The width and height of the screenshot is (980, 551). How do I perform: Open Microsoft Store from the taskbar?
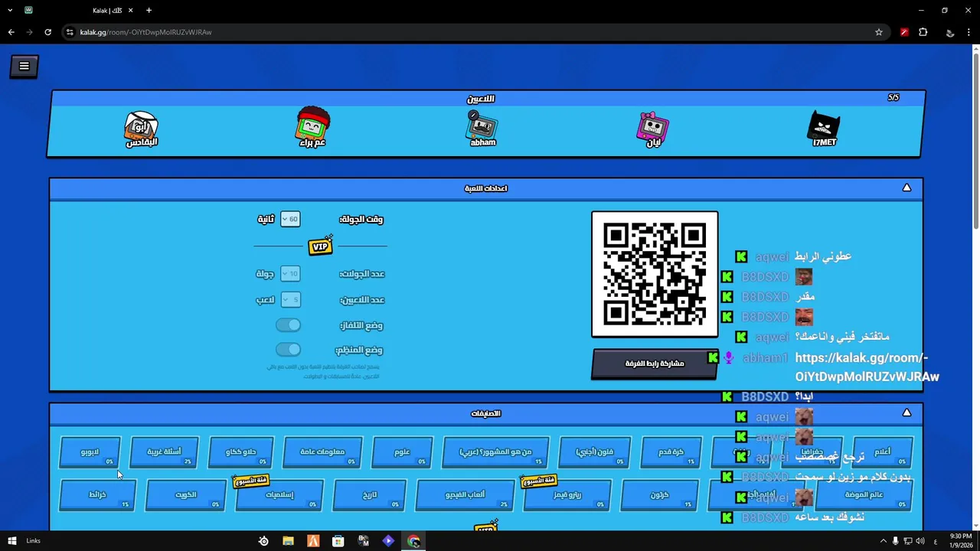[x=338, y=541]
